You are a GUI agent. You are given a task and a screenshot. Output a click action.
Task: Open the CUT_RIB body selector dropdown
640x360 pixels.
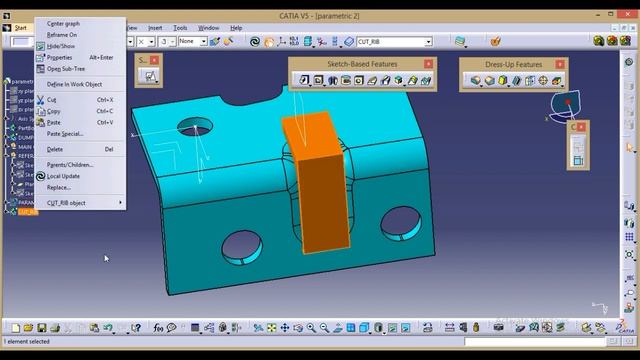(x=428, y=42)
